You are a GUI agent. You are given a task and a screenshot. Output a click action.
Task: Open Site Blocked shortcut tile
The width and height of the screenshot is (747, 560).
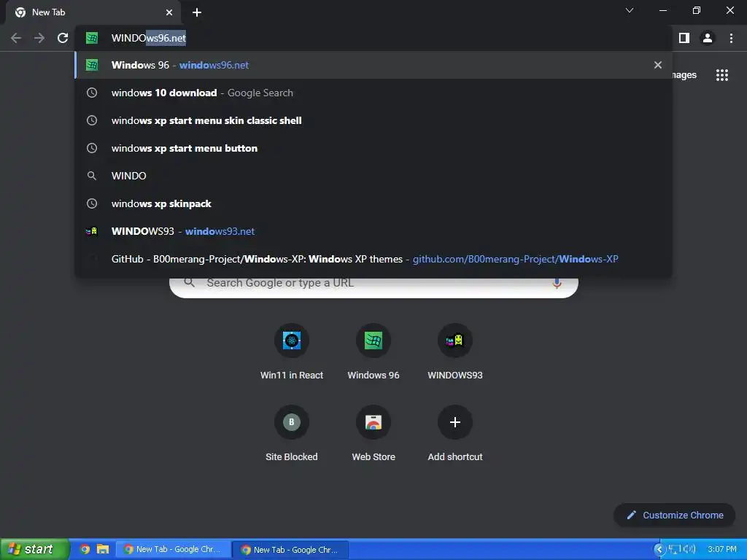tap(292, 433)
